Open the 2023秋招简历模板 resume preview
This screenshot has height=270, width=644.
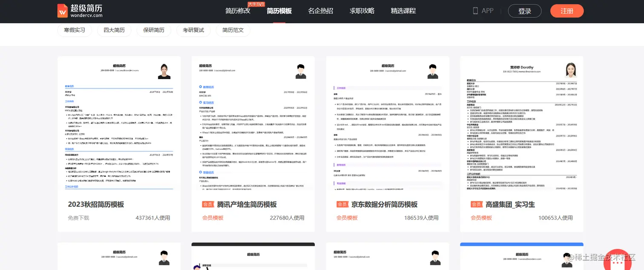pos(119,123)
